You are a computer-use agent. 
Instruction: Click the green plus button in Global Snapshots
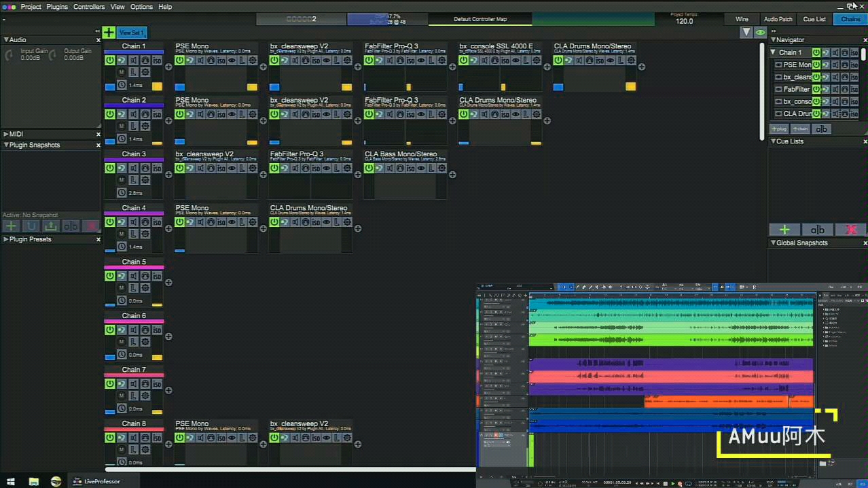pyautogui.click(x=784, y=230)
